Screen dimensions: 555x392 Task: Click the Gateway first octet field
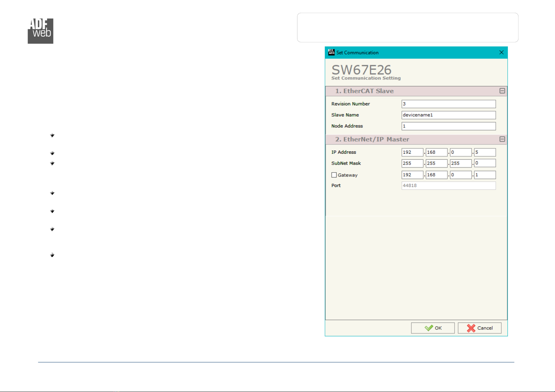tap(412, 175)
